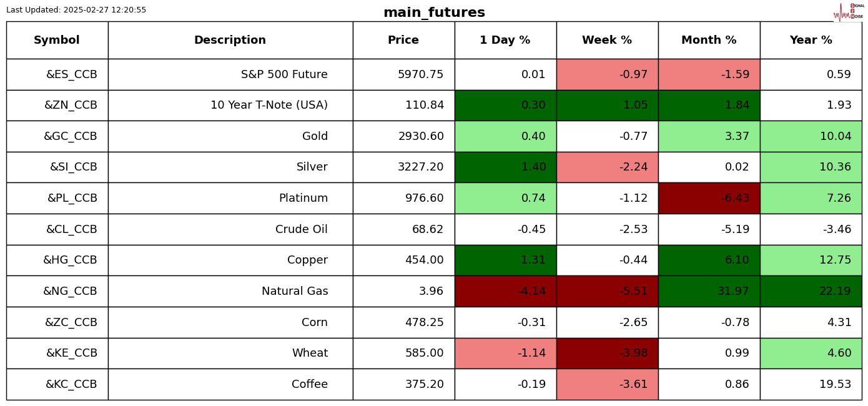
Task: Click the Week % column header
Action: click(607, 41)
